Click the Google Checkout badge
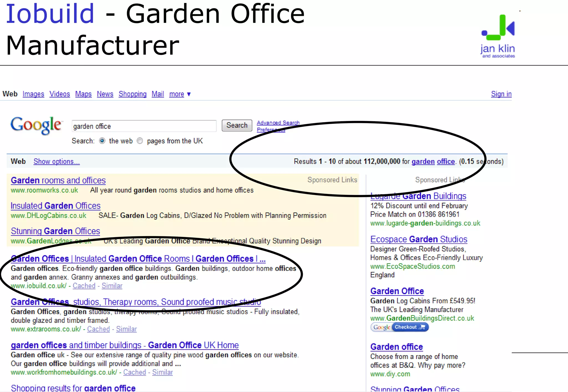Screen dimensions: 568x392 point(400,327)
